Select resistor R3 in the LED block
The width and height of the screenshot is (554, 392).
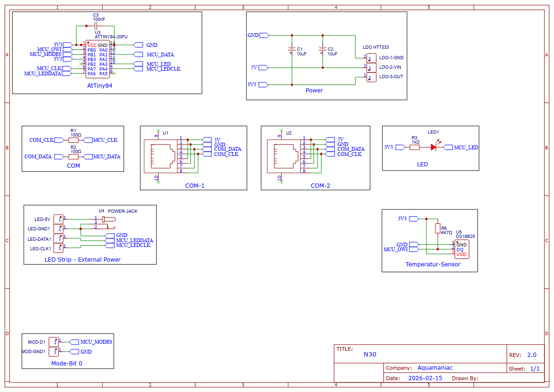[415, 147]
